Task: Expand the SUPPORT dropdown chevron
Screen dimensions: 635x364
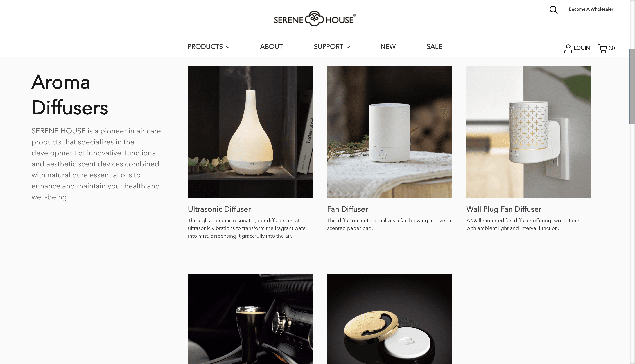Action: coord(348,47)
